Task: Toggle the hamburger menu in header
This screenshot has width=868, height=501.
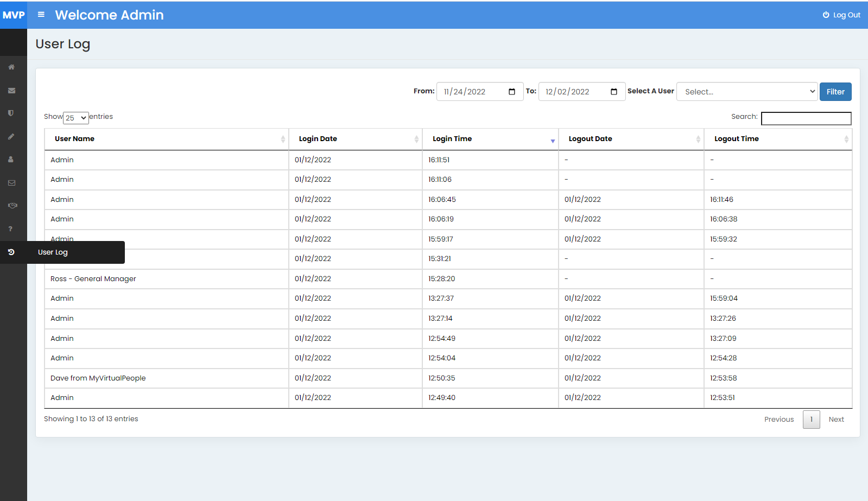Action: (41, 15)
